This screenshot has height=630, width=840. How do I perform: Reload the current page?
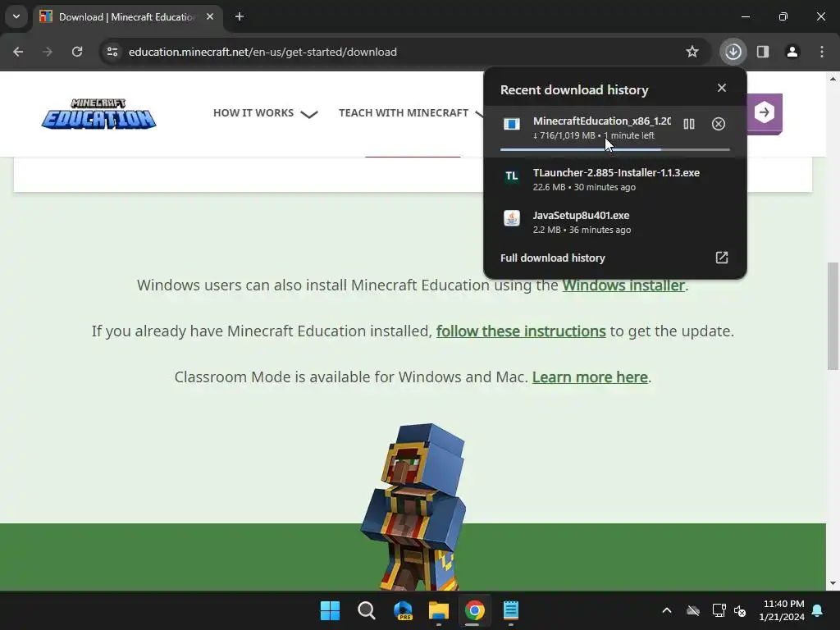point(77,52)
